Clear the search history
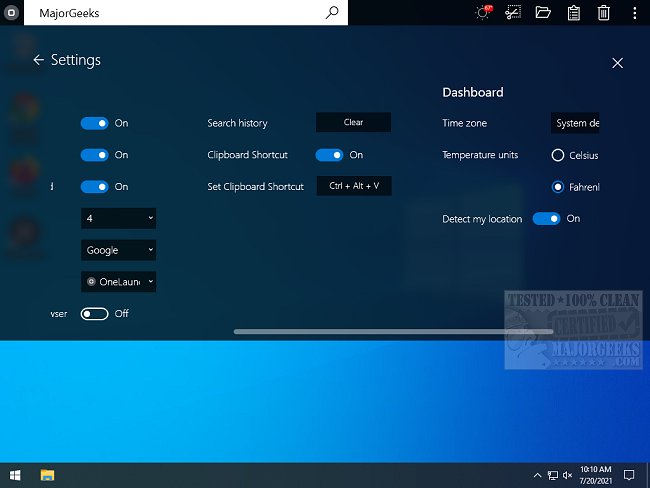Screen dimensions: 650x488 click(353, 122)
